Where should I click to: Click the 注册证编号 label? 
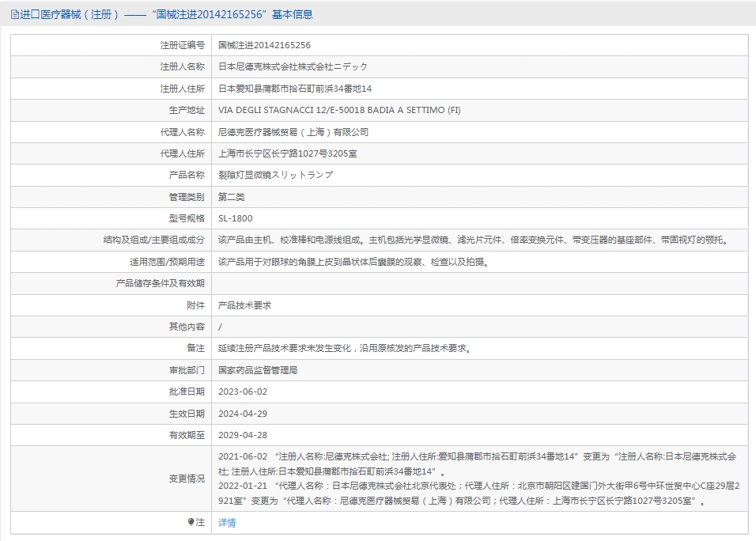pyautogui.click(x=182, y=45)
